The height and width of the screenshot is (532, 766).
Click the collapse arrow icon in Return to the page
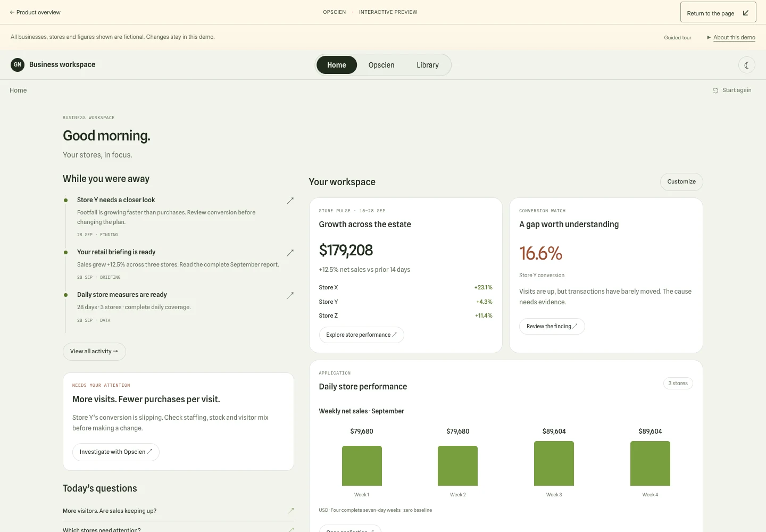coord(746,13)
